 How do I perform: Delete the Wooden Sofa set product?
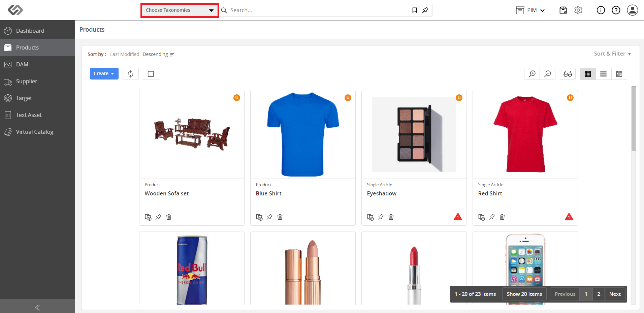169,217
